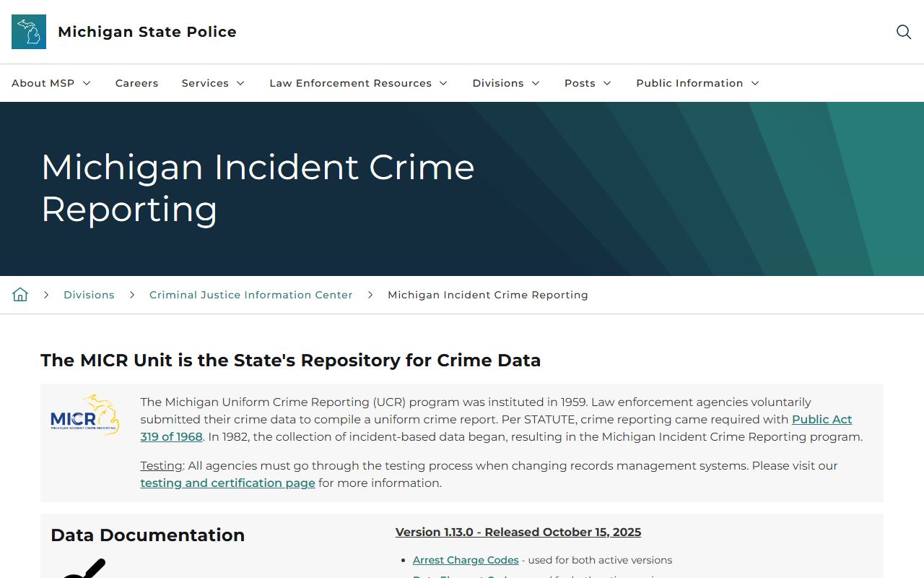Image resolution: width=924 pixels, height=578 pixels.
Task: Expand the Public Information menu
Action: click(698, 83)
